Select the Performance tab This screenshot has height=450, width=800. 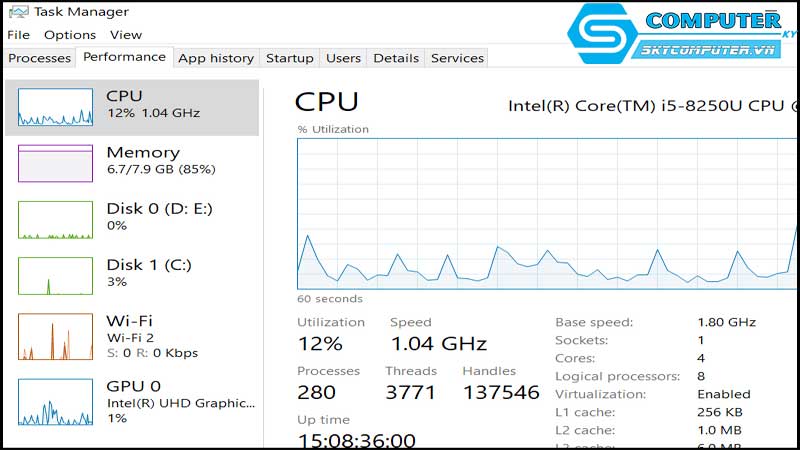pyautogui.click(x=124, y=57)
